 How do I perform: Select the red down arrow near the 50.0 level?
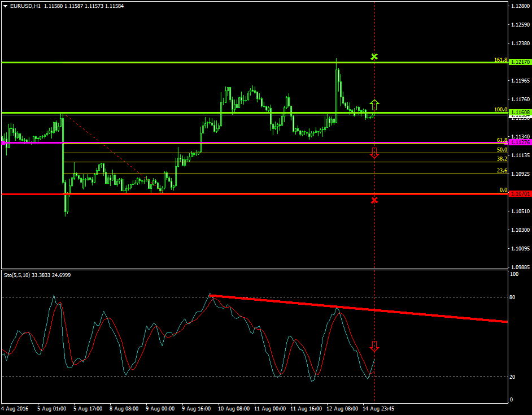tap(374, 153)
